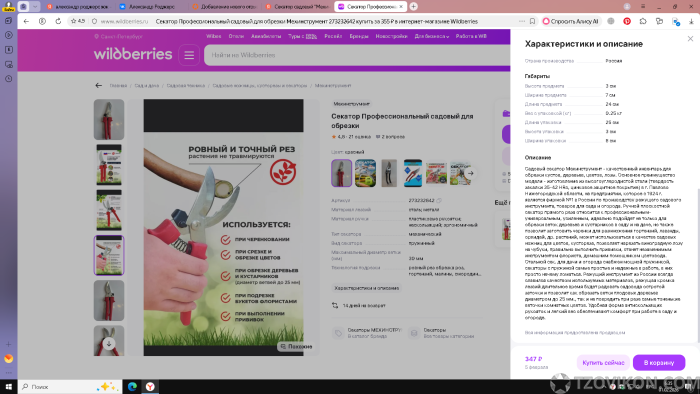This screenshot has height=394, width=700.
Task: Select the red pruner color variant
Action: click(342, 173)
